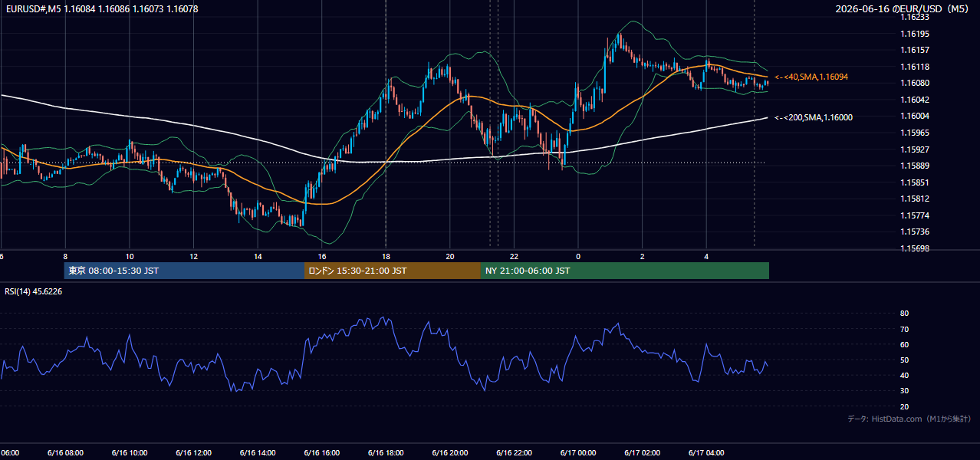Select the 200 SMA label reading 1.16000
This screenshot has height=460, width=980.
click(814, 117)
